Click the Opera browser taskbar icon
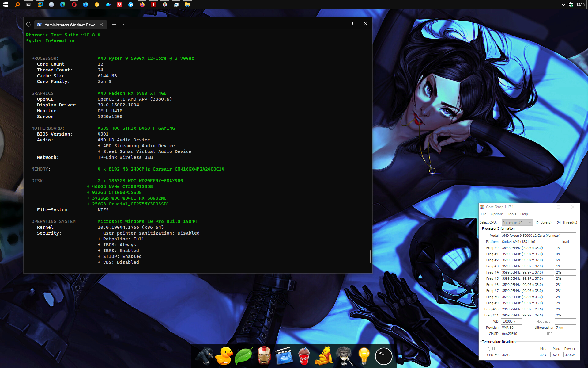 (74, 5)
